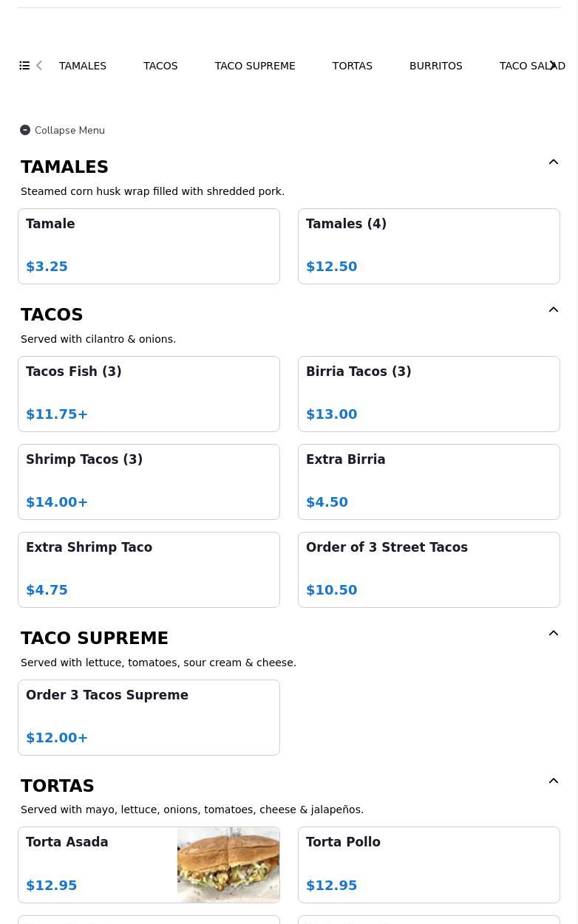Image resolution: width=578 pixels, height=924 pixels.
Task: Click the Collapse Menu minus icon
Action: click(x=25, y=130)
